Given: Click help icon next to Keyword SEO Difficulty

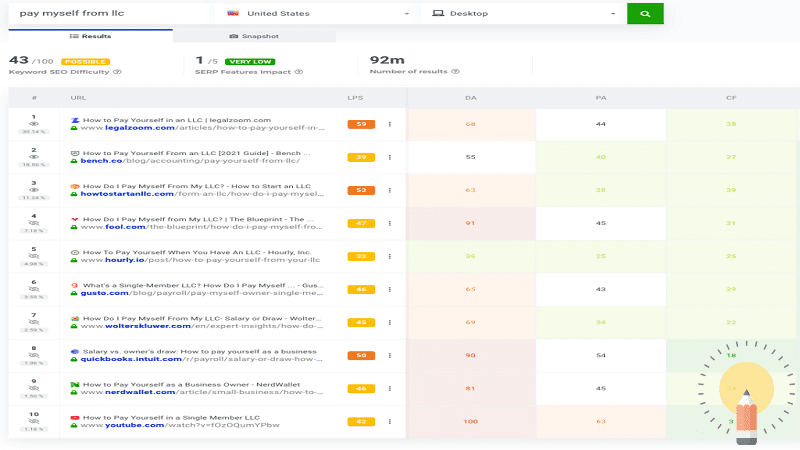Looking at the screenshot, I should (x=117, y=72).
